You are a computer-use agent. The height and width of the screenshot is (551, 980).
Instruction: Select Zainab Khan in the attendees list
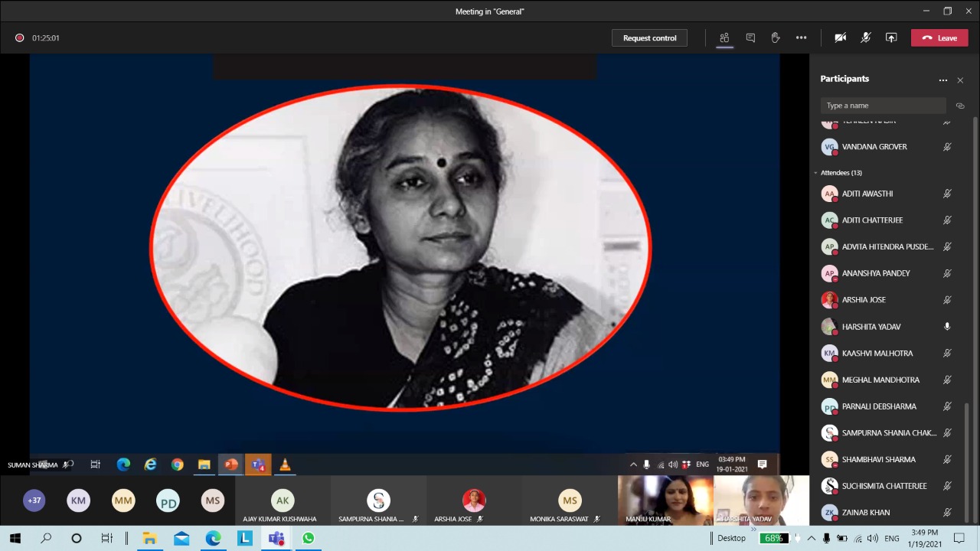click(865, 513)
